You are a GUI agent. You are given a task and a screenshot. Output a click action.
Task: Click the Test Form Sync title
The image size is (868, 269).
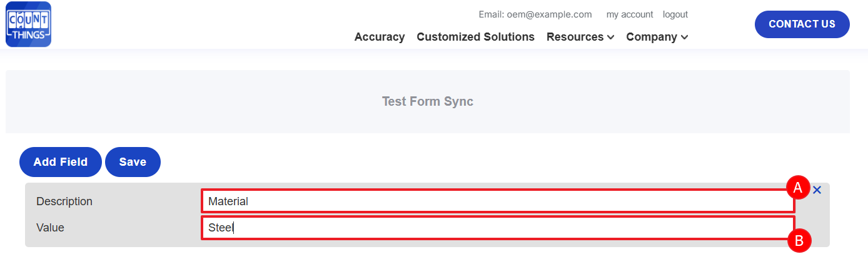(427, 101)
